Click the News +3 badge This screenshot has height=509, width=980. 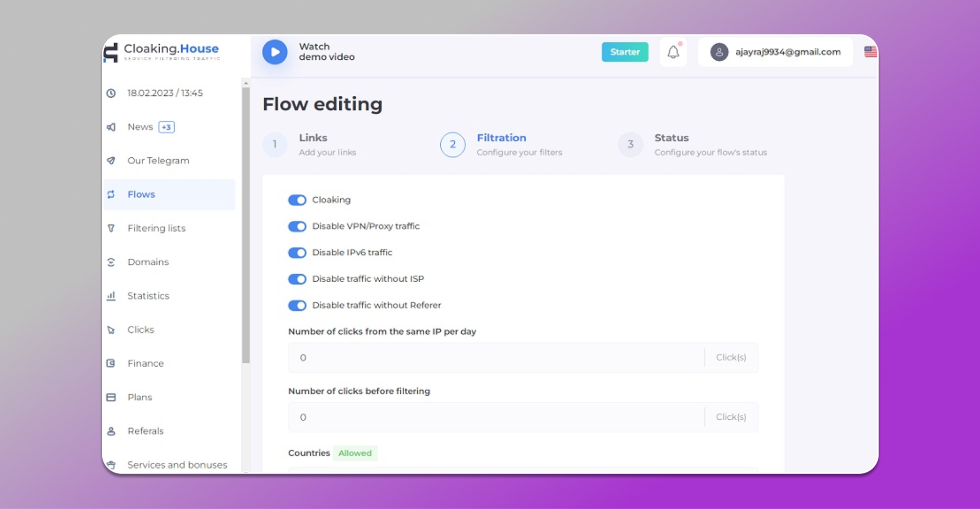tap(167, 127)
